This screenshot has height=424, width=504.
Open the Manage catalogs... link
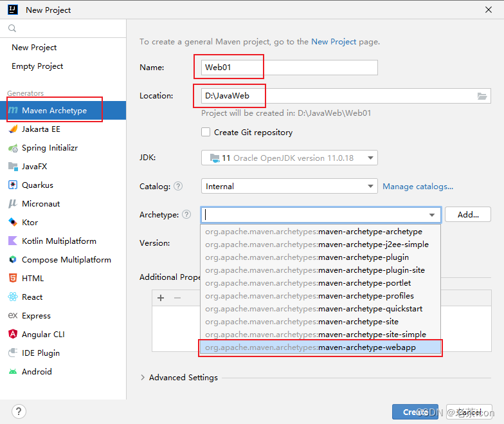[x=418, y=187]
